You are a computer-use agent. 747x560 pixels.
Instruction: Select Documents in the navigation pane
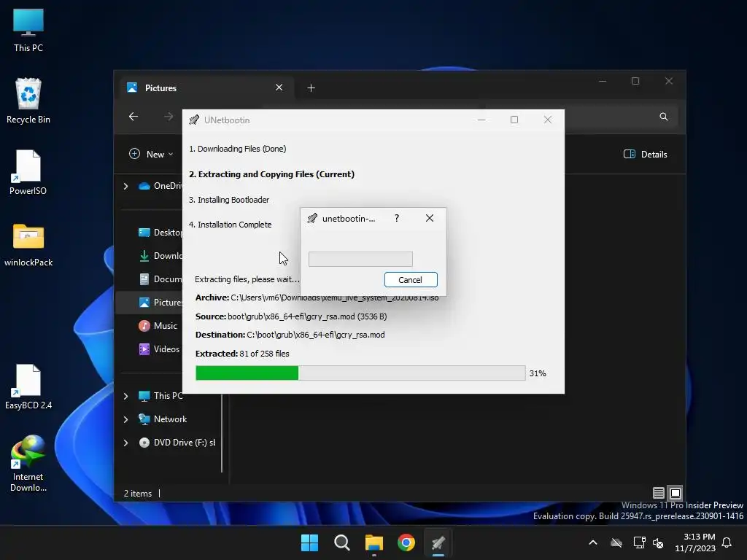160,279
